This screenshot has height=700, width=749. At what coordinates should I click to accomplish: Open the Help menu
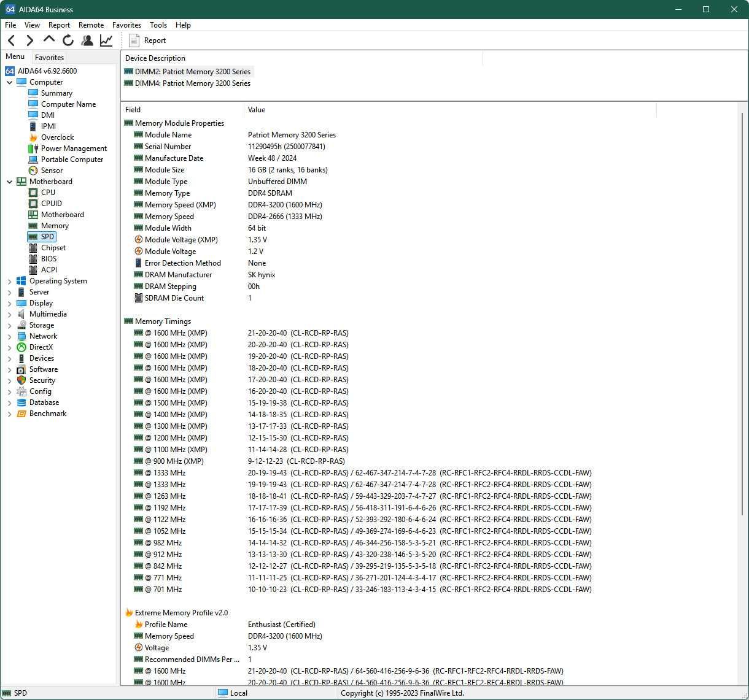183,25
